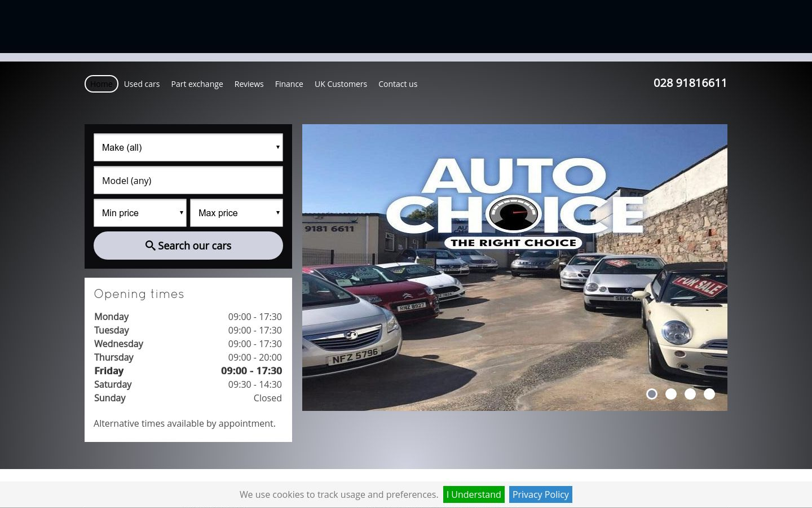Viewport: 812px width, 508px height.
Task: Click the Auto Choice banner image
Action: click(x=515, y=268)
